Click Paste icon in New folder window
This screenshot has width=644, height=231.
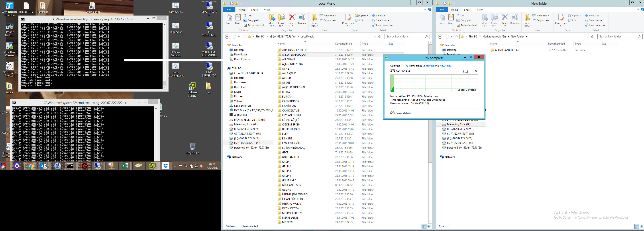point(451,19)
